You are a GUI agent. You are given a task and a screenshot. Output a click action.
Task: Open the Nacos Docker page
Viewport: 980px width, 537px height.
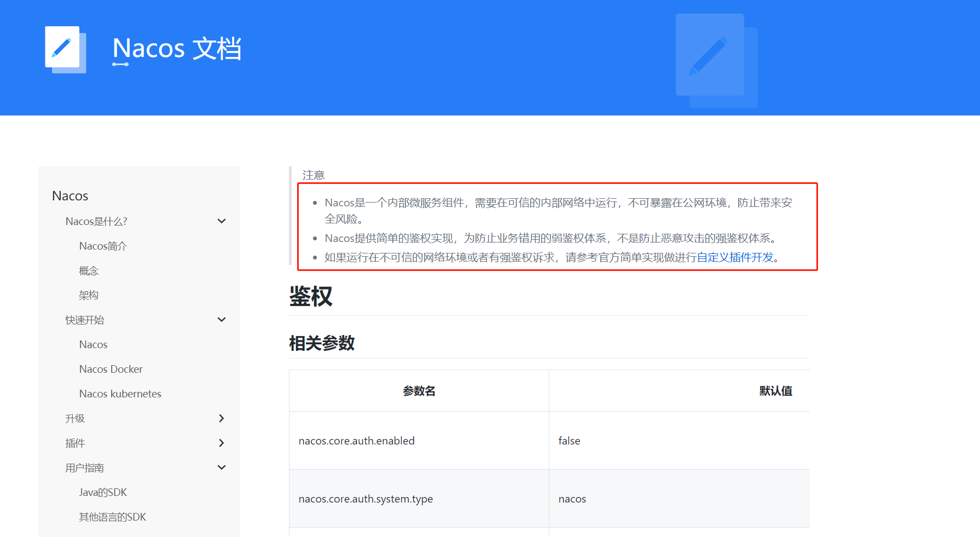[111, 369]
